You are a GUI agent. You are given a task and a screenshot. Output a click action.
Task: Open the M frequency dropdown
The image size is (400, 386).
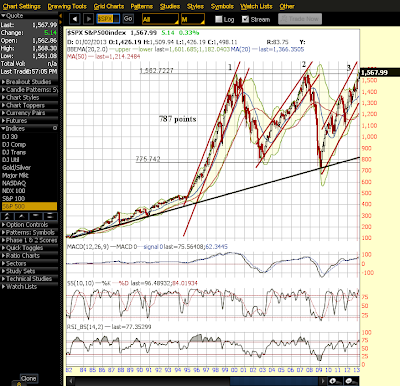click(193, 19)
